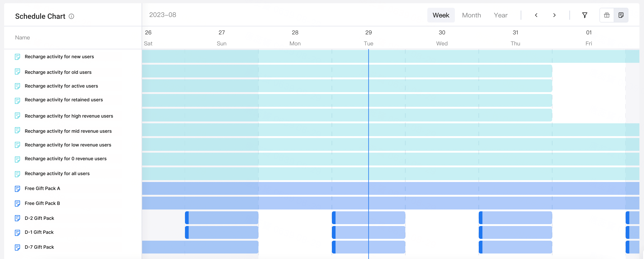The height and width of the screenshot is (259, 644).
Task: Switch to gift pack view with the gift icon
Action: click(607, 15)
